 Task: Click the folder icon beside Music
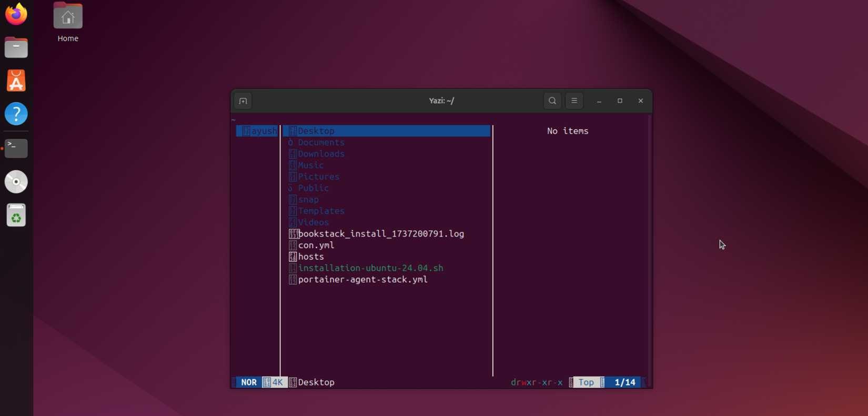click(x=292, y=165)
